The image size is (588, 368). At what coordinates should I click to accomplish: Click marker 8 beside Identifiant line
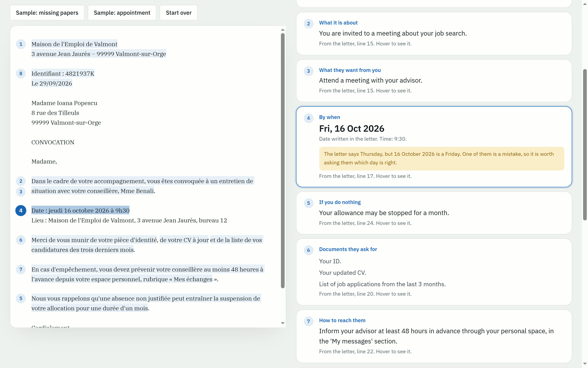21,74
